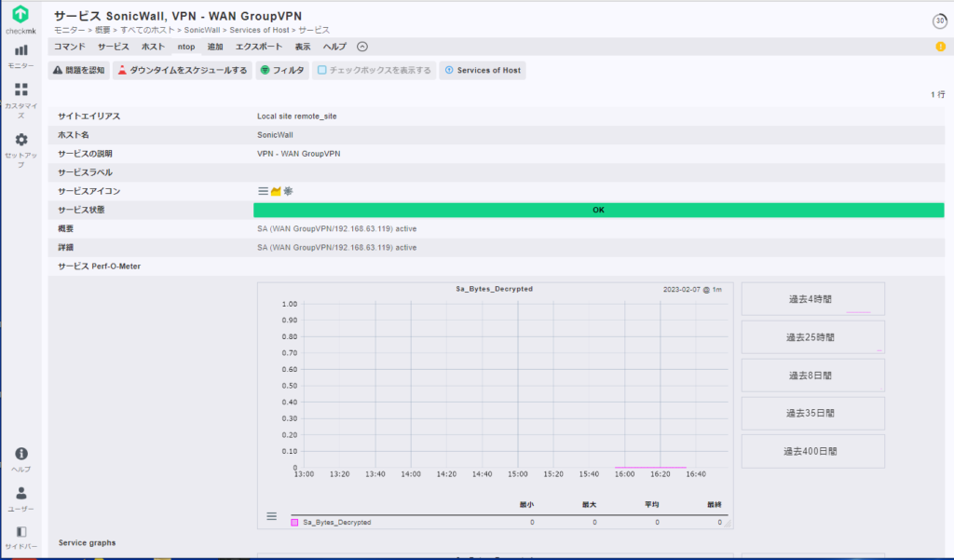Open the service action hamburger menu icon
The width and height of the screenshot is (954, 560).
click(263, 191)
